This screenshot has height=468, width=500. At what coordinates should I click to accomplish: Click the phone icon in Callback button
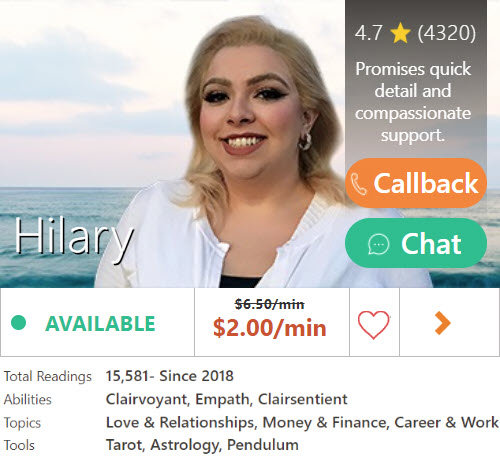pos(359,184)
